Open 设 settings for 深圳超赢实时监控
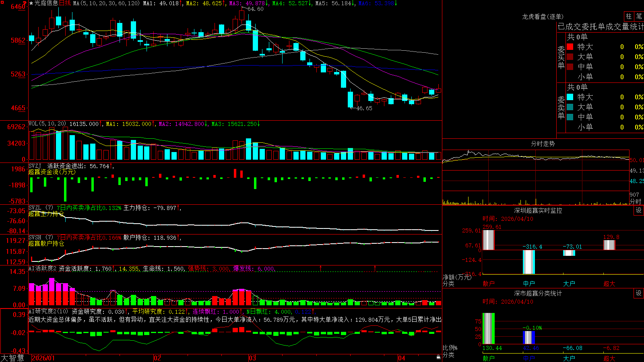 639,210
